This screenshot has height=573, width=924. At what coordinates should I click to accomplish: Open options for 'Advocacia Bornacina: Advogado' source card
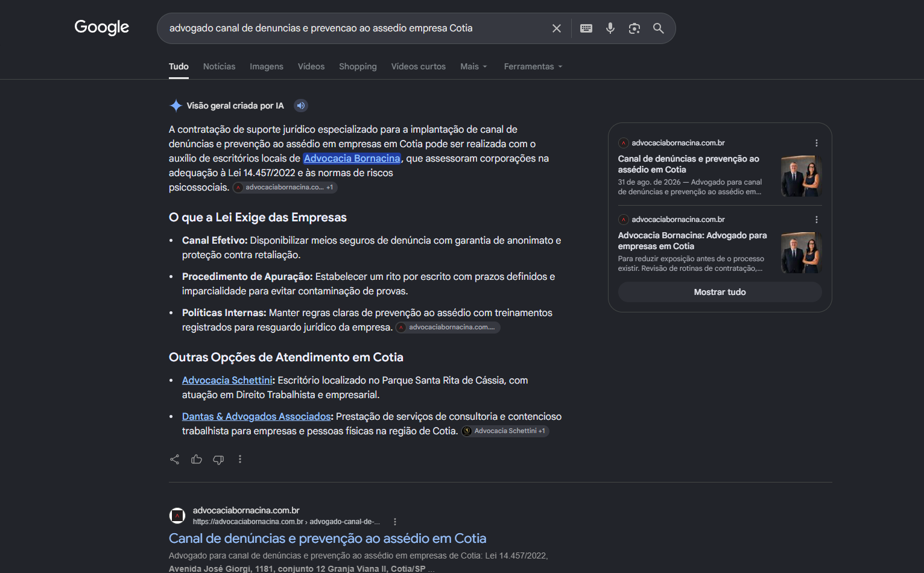pos(817,220)
